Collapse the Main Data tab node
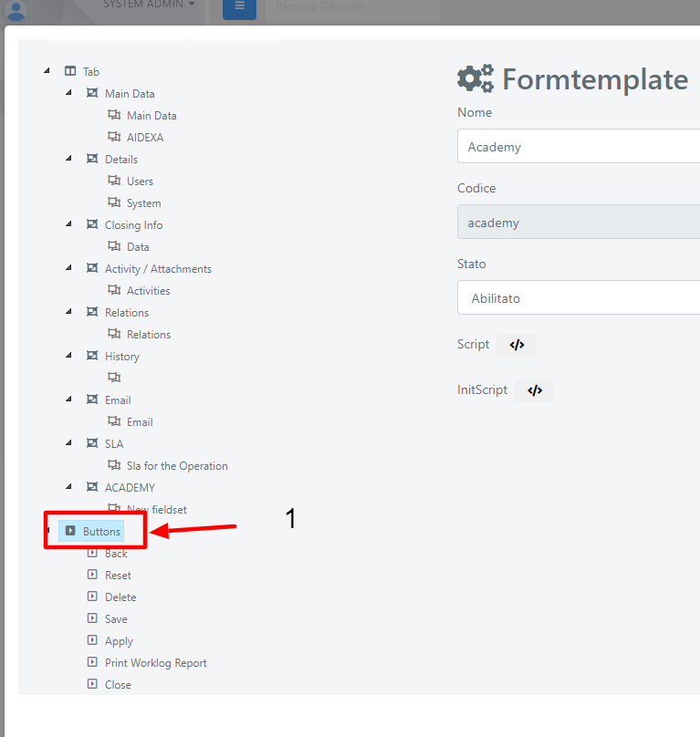This screenshot has width=700, height=737. click(68, 93)
